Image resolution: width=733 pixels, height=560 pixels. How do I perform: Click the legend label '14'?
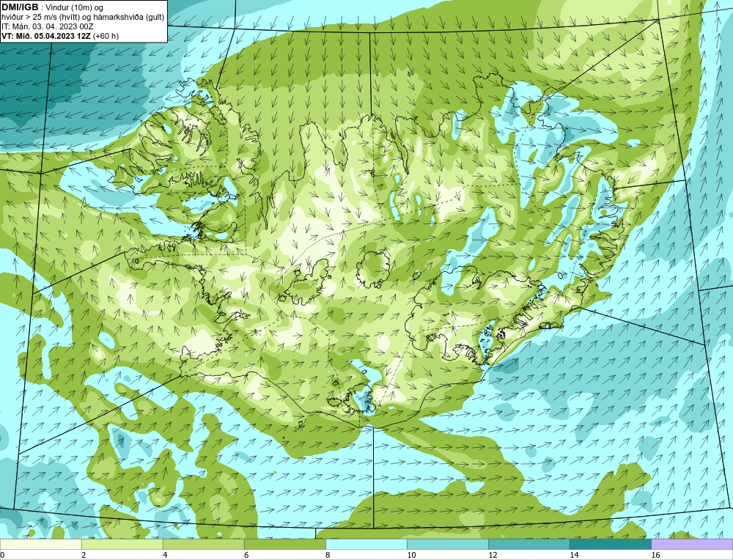click(574, 555)
